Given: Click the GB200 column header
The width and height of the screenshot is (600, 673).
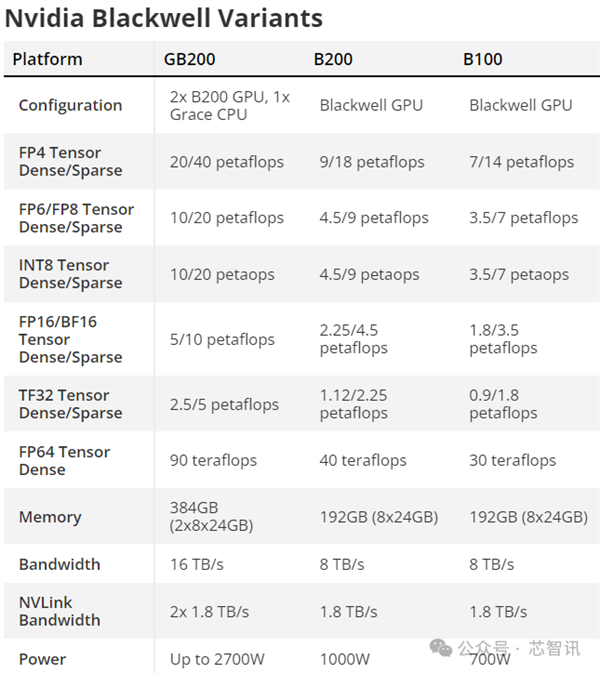Looking at the screenshot, I should click(x=190, y=59).
